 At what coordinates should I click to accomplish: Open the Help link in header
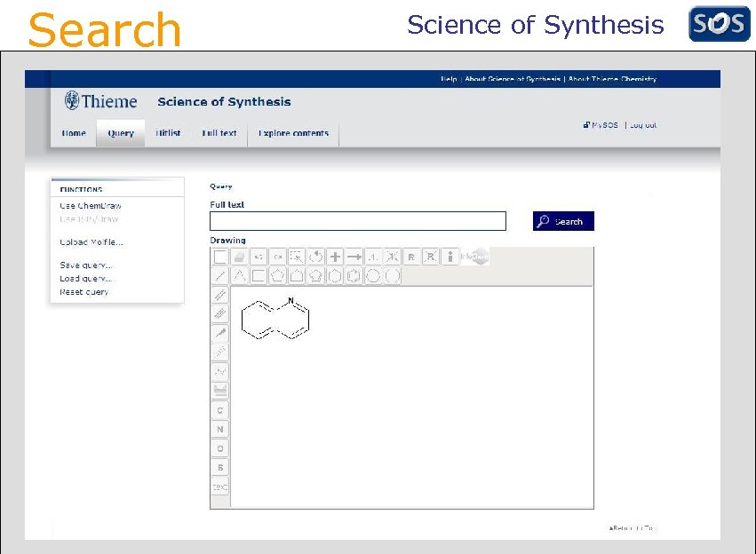[x=449, y=78]
